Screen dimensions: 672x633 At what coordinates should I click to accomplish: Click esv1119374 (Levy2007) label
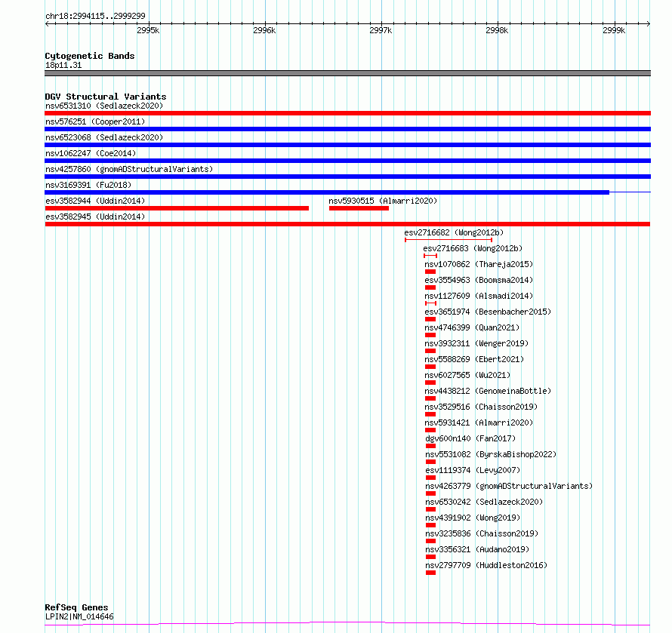pos(473,470)
